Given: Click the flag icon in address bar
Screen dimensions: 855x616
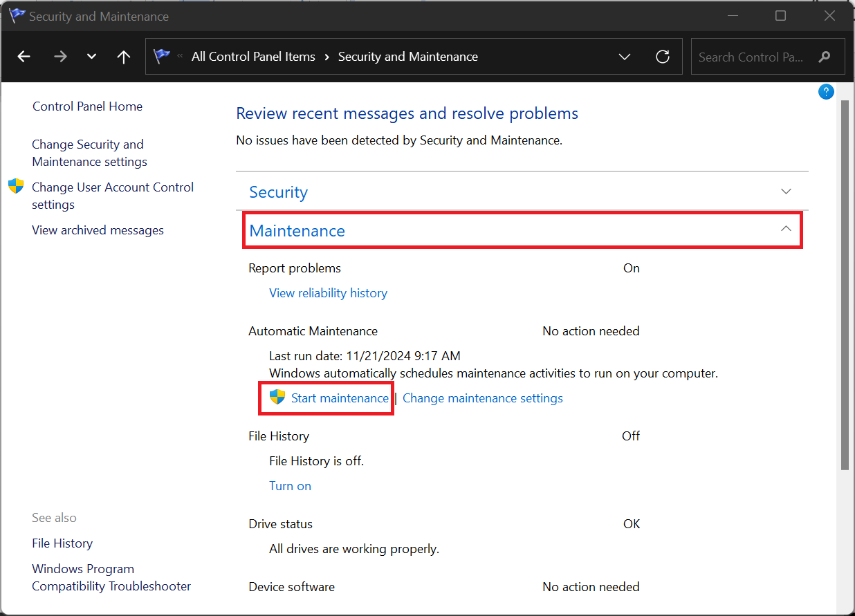Looking at the screenshot, I should coord(162,56).
